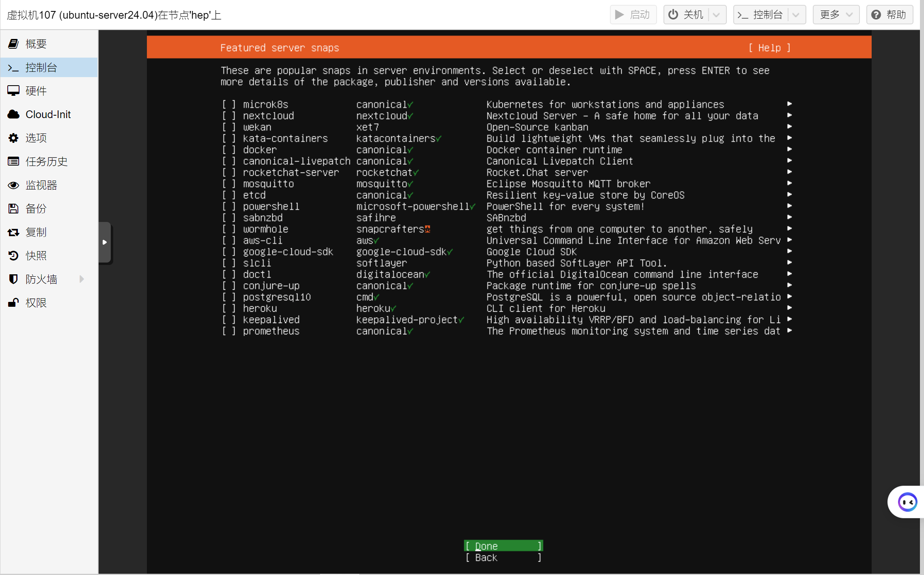Open the top 控制台 dropdown arrow
Screen dimensions: 924x575
(x=796, y=15)
